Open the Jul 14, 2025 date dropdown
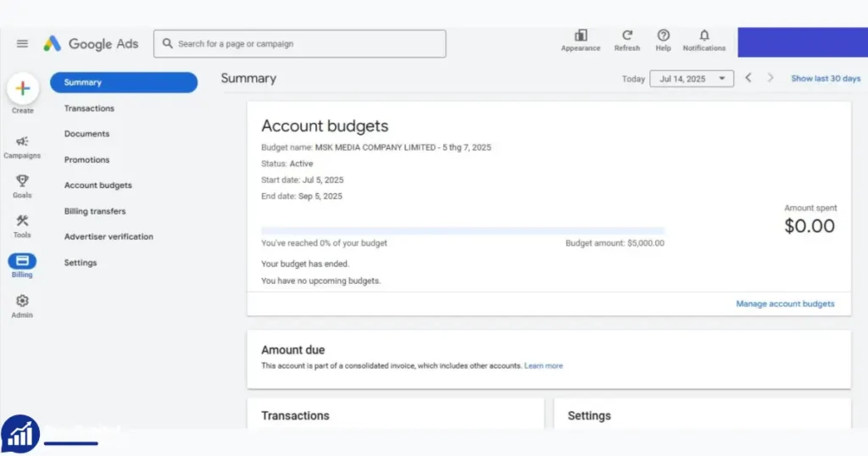This screenshot has width=868, height=456. [692, 79]
